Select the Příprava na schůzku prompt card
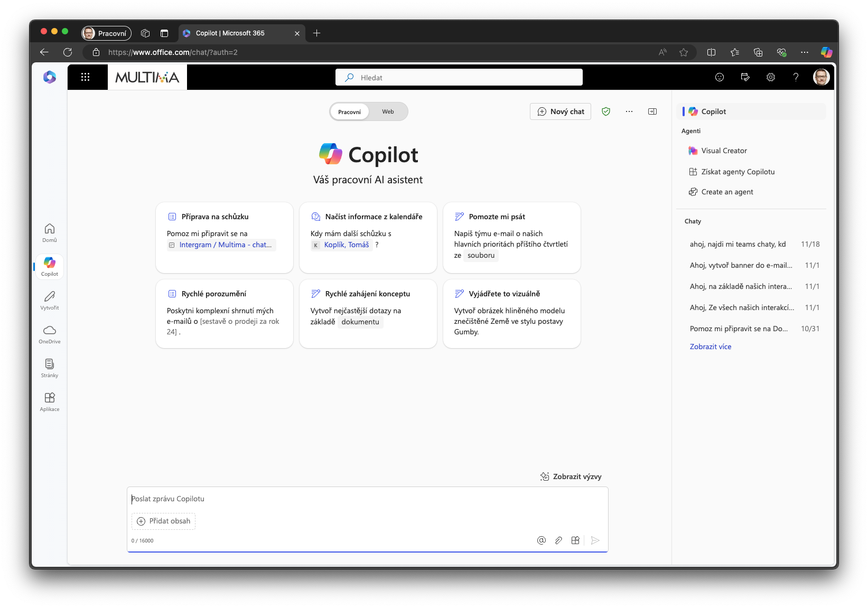The image size is (868, 608). point(225,237)
